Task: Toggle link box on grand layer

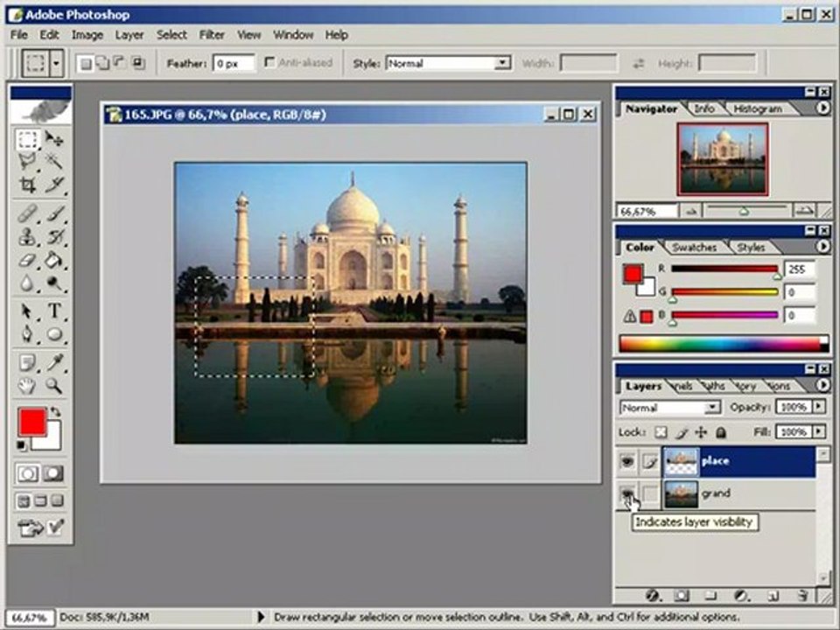Action: [x=650, y=493]
